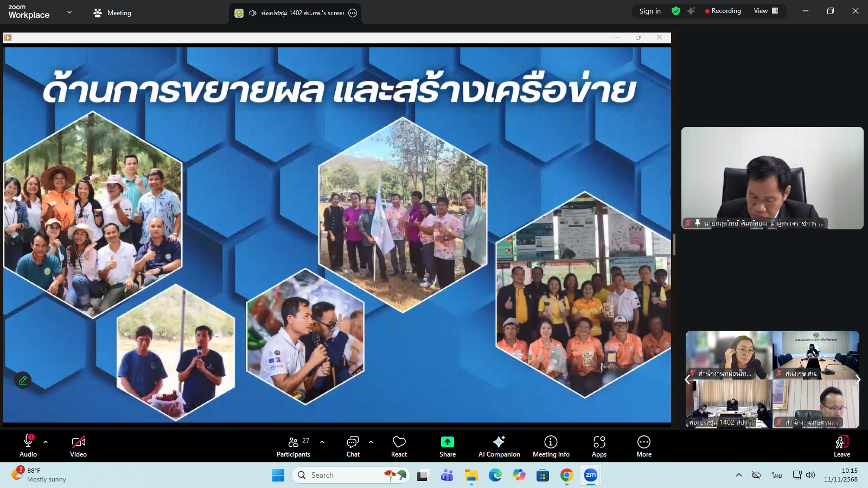Click the next arrow on the video gallery strip
The width and height of the screenshot is (868, 488).
click(x=858, y=380)
